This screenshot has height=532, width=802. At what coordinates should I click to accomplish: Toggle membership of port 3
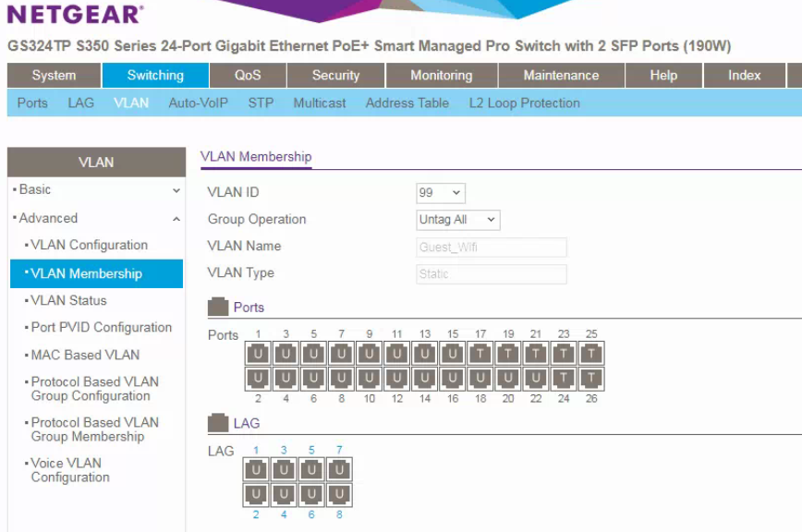click(x=286, y=353)
